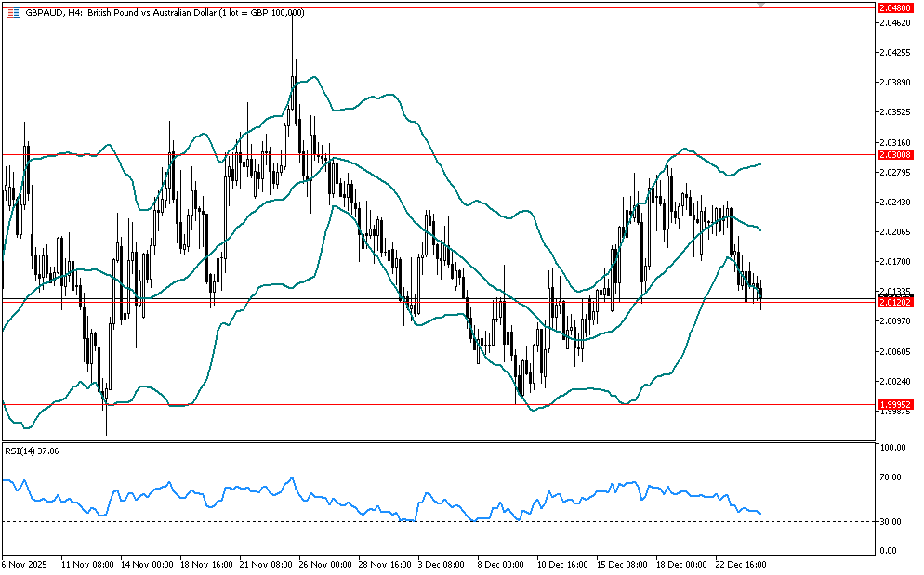Select the red 1.99952 price level tag
This screenshot has width=924, height=575.
pos(894,405)
